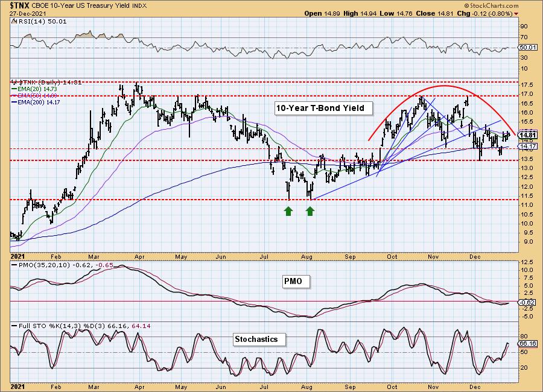The height and width of the screenshot is (392, 543).
Task: Click the 66.16 stochastic value tag
Action: tap(528, 344)
